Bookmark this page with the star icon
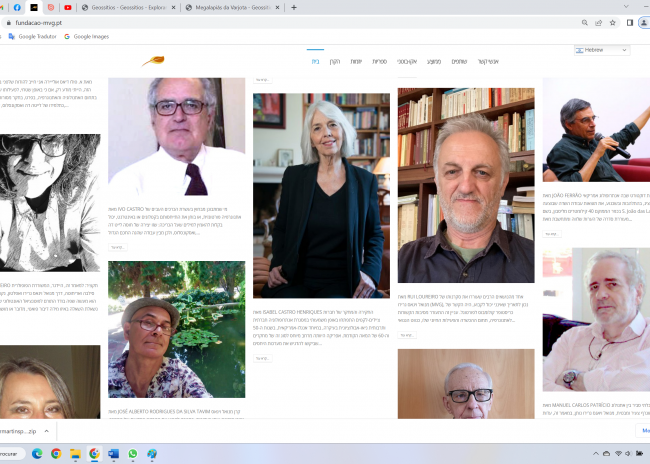 pos(612,23)
